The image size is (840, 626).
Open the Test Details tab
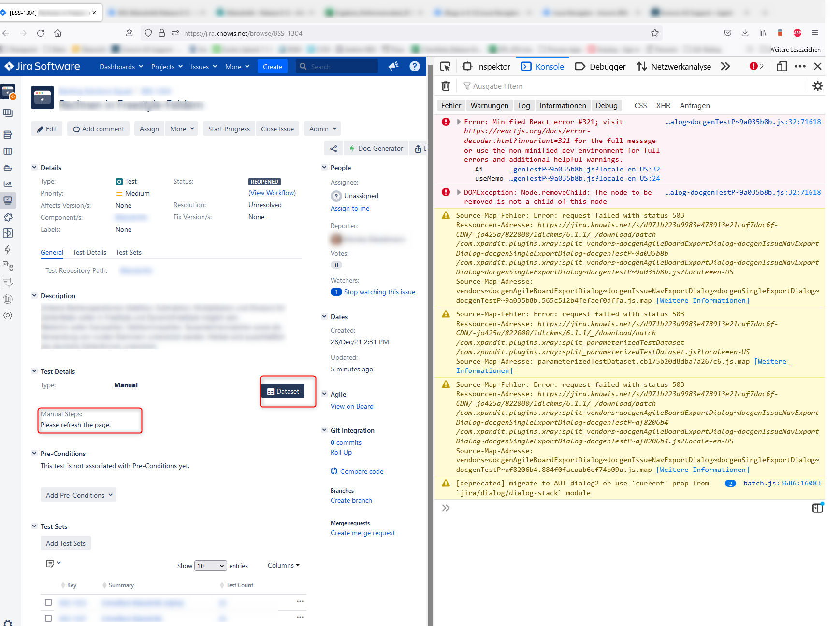coord(89,252)
